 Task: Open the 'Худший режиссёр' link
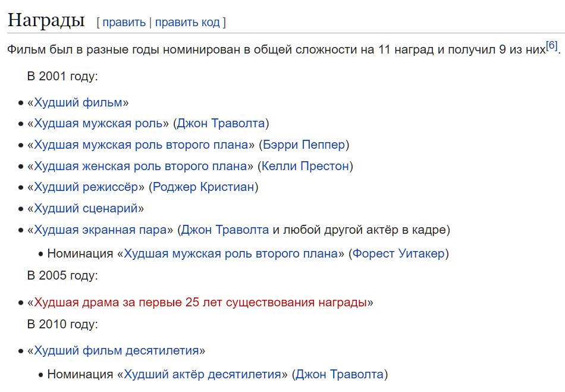(86, 187)
